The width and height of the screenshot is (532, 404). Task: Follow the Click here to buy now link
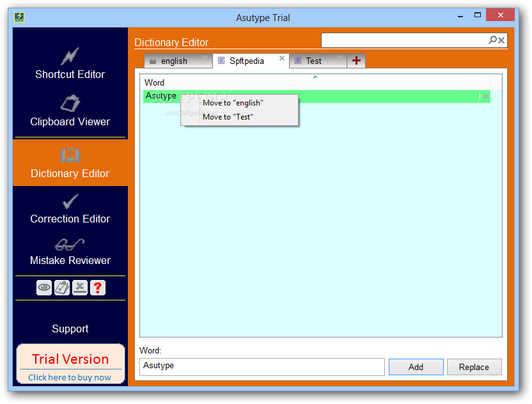click(x=70, y=377)
